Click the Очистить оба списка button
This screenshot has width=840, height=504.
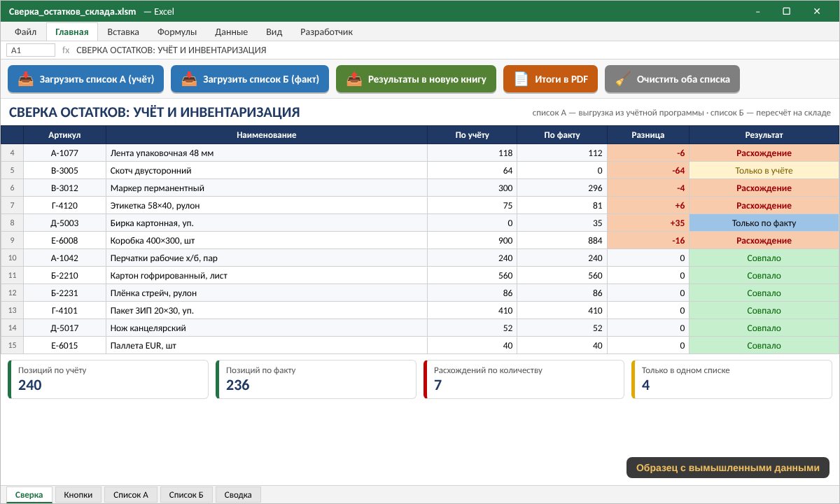pyautogui.click(x=672, y=79)
